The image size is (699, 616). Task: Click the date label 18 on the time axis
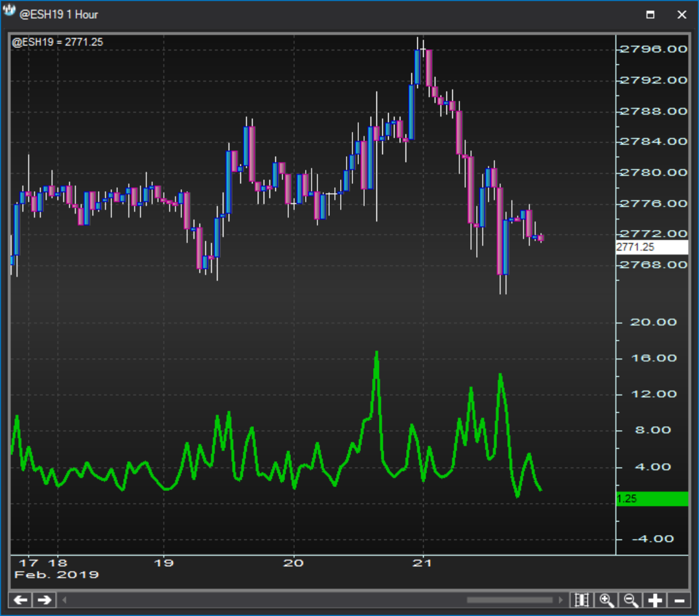tap(58, 563)
